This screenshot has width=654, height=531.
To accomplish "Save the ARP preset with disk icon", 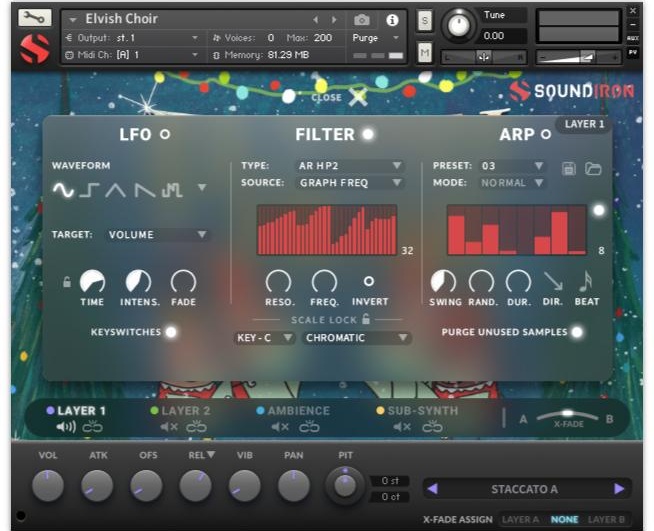I will [x=569, y=167].
